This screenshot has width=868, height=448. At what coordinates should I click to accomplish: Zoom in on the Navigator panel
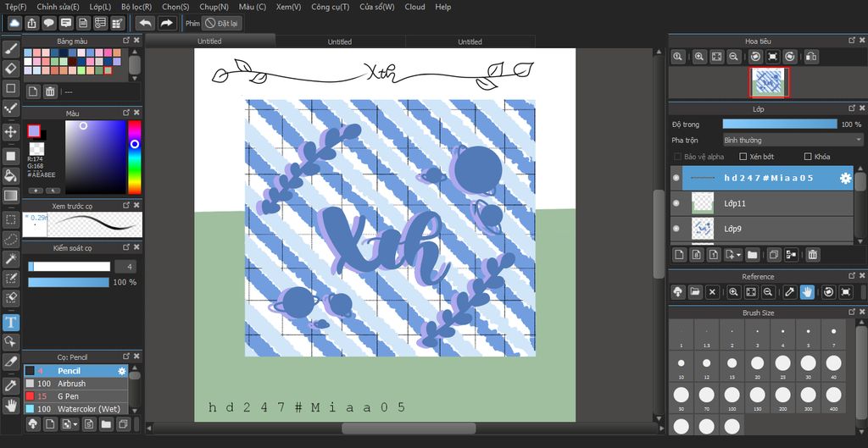tap(699, 57)
